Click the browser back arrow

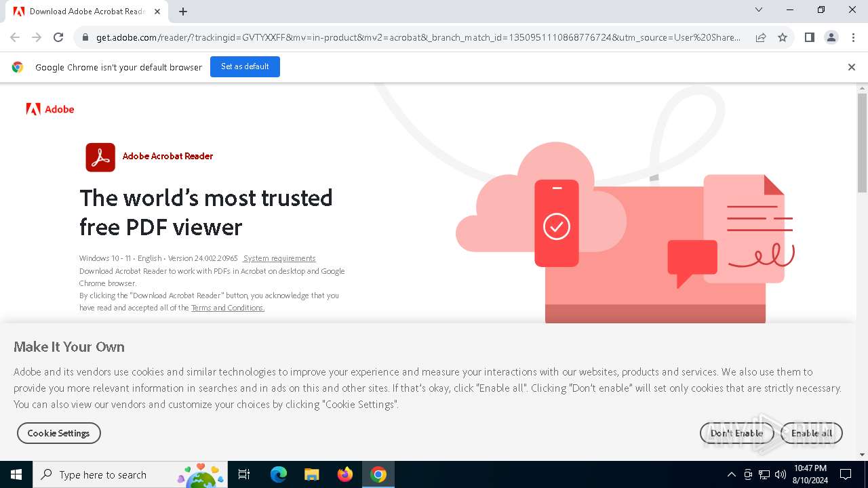[x=15, y=37]
